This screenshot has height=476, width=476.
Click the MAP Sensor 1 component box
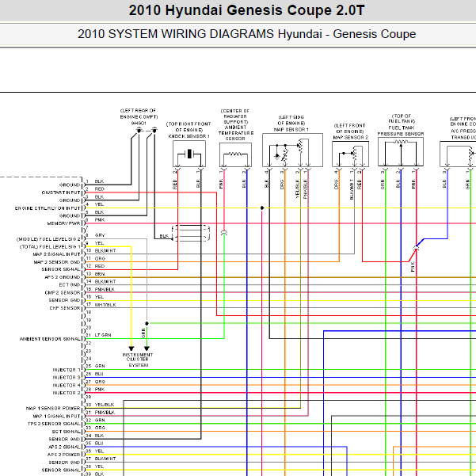click(292, 150)
